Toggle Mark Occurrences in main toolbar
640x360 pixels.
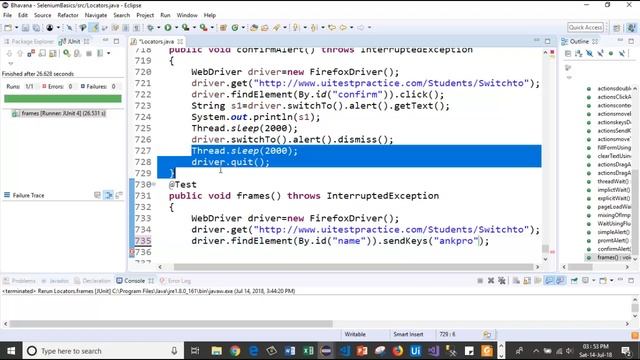(x=95, y=28)
